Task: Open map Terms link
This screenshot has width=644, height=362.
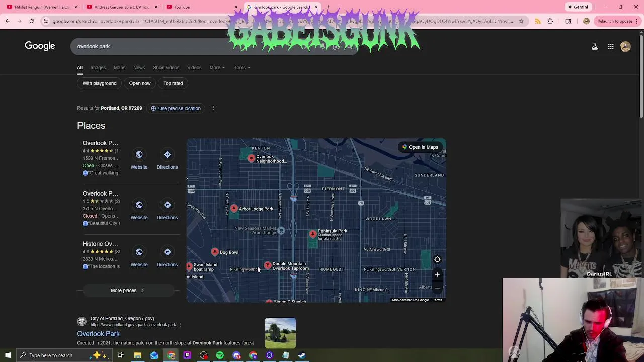Action: (x=437, y=300)
